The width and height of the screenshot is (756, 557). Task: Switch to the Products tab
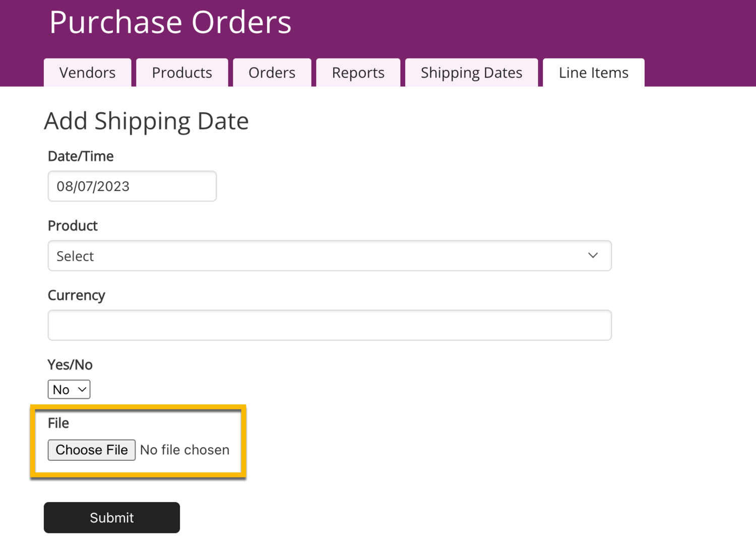pos(182,73)
